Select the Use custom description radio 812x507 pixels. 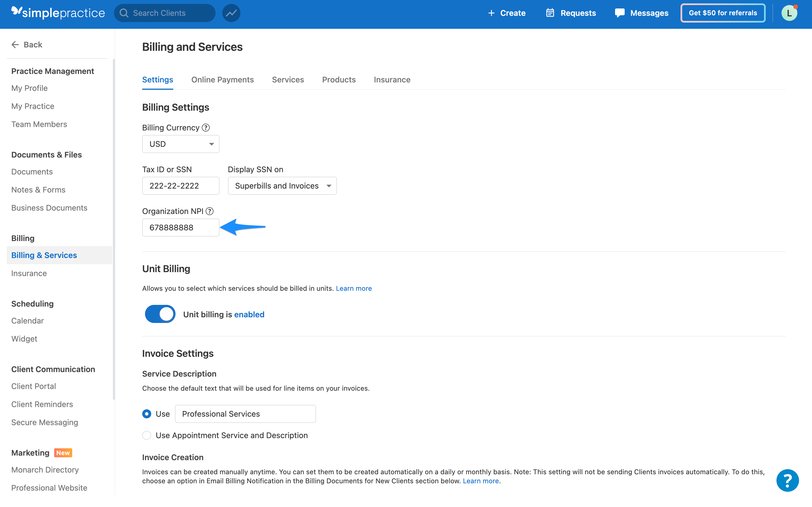pyautogui.click(x=147, y=414)
